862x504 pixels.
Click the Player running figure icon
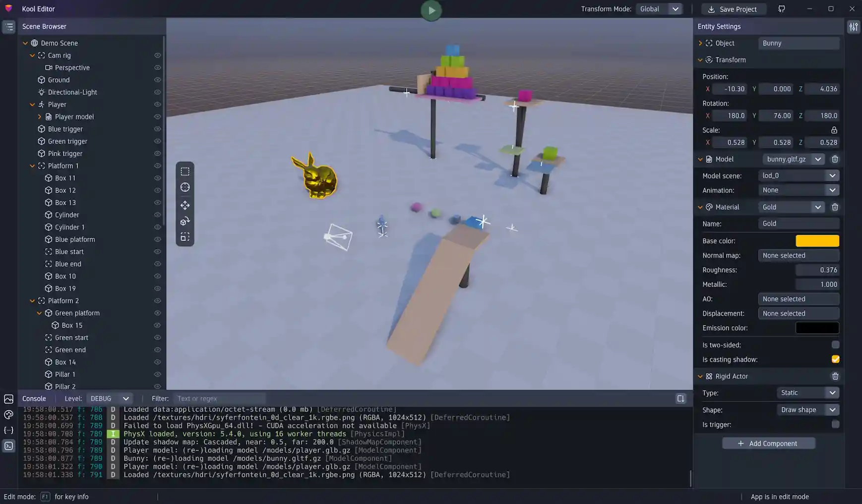click(42, 105)
